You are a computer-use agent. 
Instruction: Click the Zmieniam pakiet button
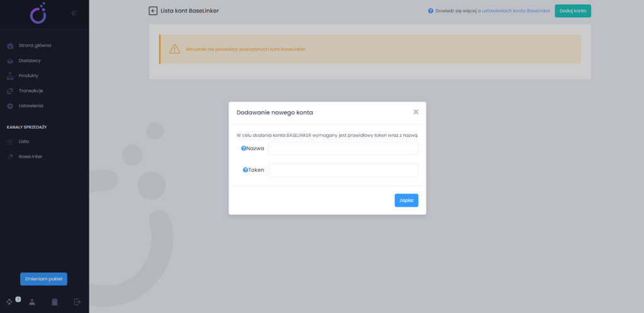[x=43, y=279]
